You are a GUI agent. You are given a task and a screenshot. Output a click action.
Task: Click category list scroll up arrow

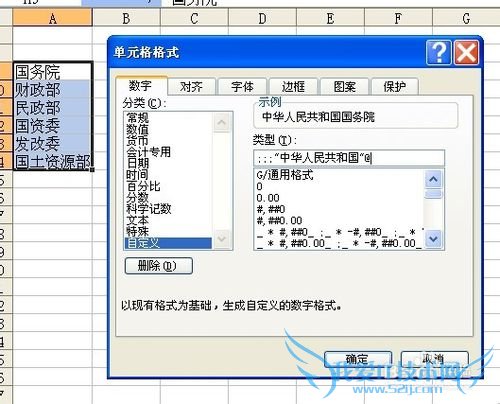coord(222,122)
